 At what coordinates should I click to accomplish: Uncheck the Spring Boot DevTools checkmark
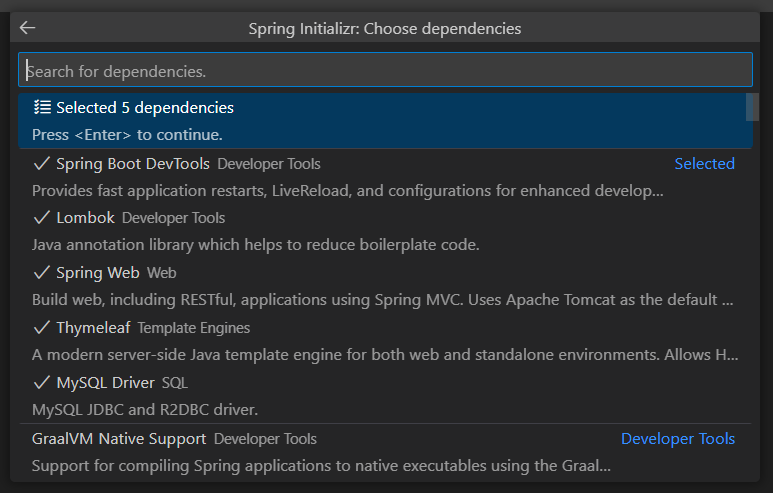pos(41,163)
